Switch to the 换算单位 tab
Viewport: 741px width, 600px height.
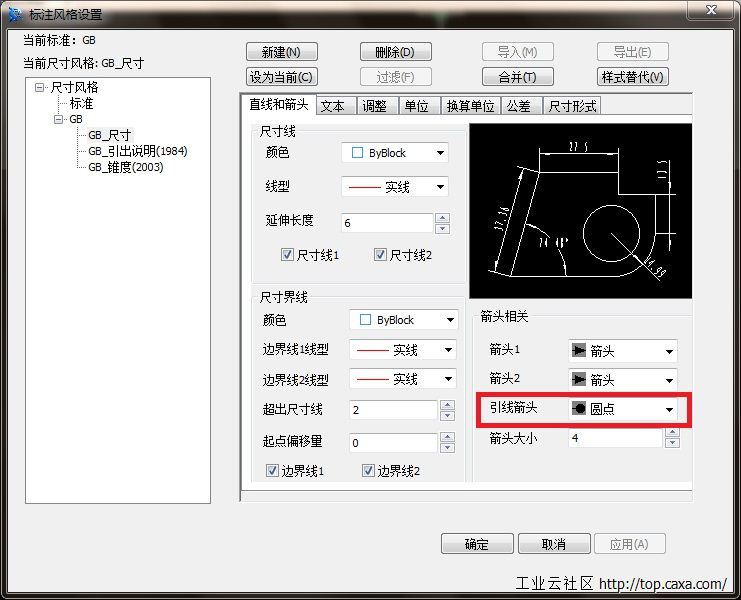[x=470, y=106]
